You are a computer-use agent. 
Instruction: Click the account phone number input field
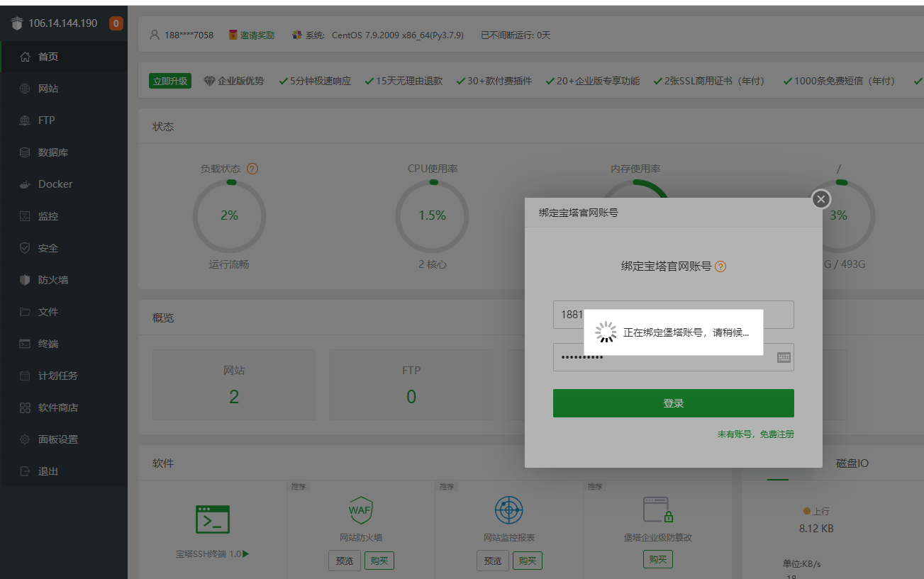point(674,315)
